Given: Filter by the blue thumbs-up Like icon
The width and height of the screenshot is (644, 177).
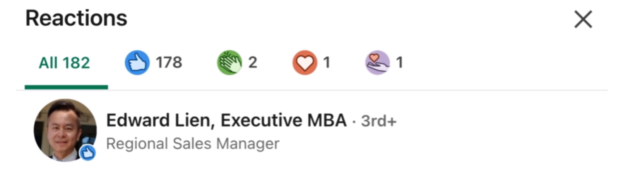Looking at the screenshot, I should click(x=137, y=62).
